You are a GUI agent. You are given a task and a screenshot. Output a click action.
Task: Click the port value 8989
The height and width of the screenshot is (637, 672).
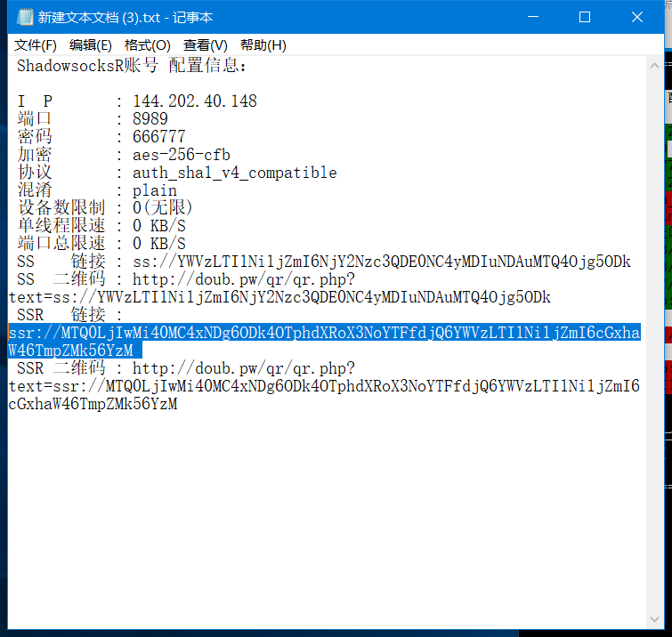[150, 118]
